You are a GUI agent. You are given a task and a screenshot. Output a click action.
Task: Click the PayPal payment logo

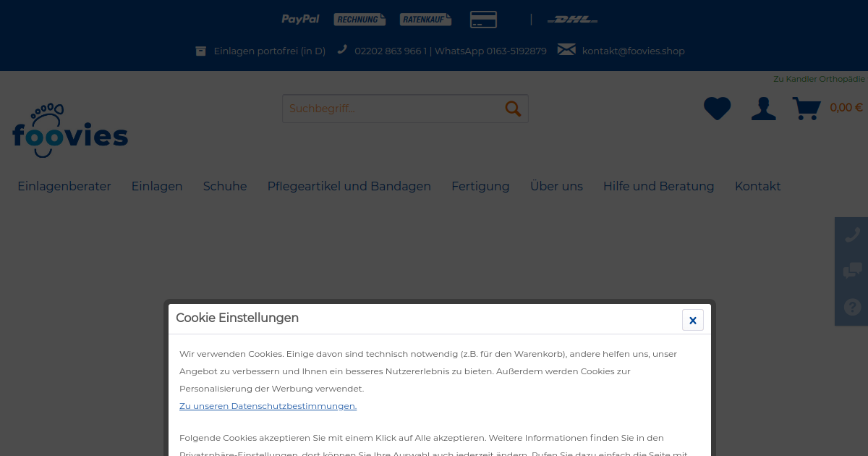click(x=300, y=20)
